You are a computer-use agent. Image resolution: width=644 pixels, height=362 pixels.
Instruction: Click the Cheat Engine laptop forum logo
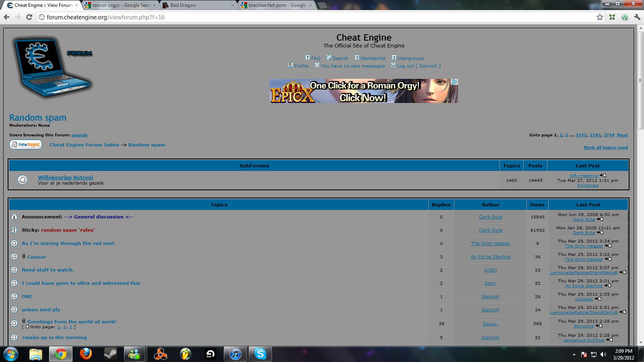click(53, 67)
